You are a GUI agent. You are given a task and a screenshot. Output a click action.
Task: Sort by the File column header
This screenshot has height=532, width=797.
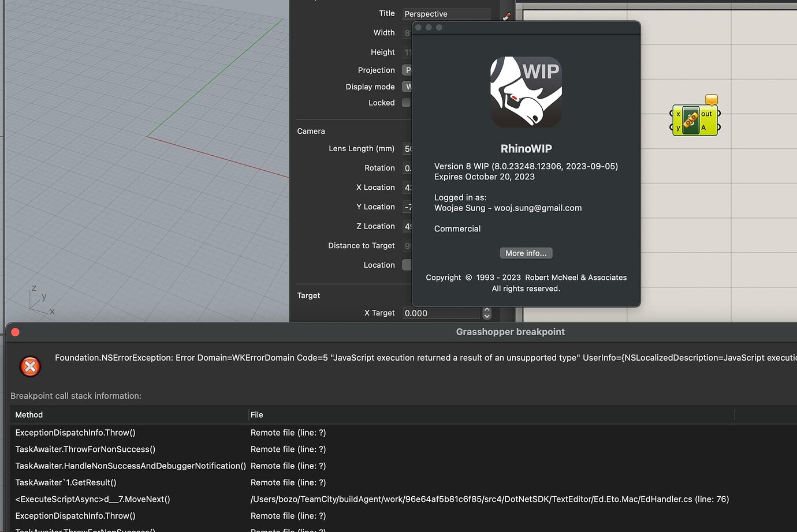[256, 414]
